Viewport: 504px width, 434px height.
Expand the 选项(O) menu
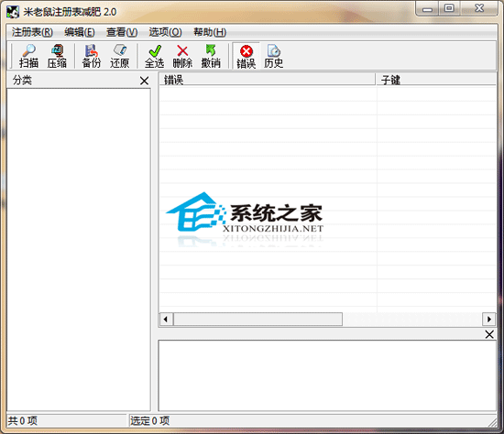(x=165, y=32)
